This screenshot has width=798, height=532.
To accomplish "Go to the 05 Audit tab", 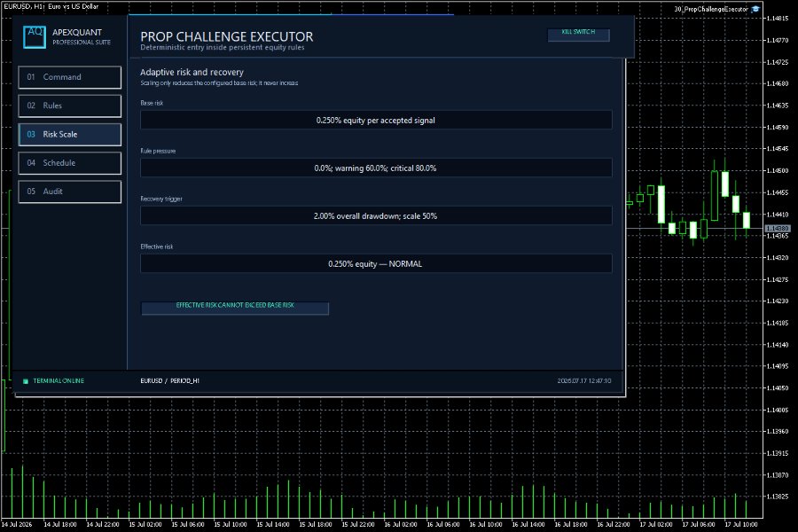I will coord(70,192).
